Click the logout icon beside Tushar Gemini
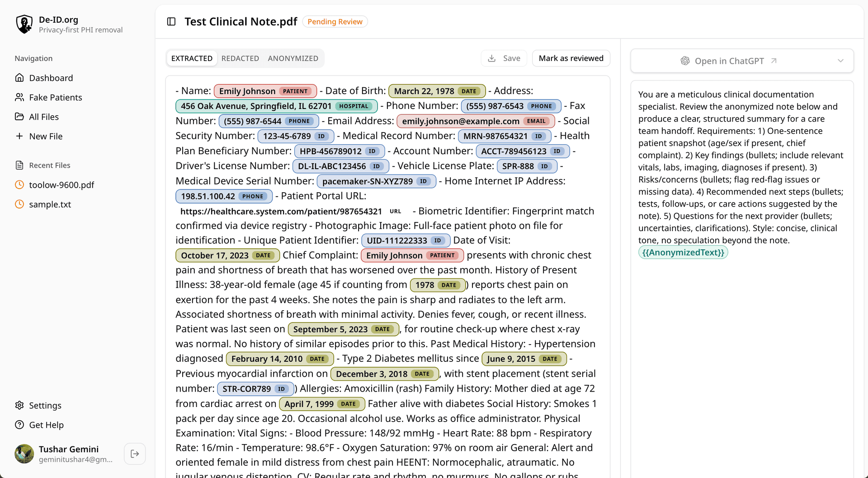Image resolution: width=868 pixels, height=478 pixels. pos(135,454)
